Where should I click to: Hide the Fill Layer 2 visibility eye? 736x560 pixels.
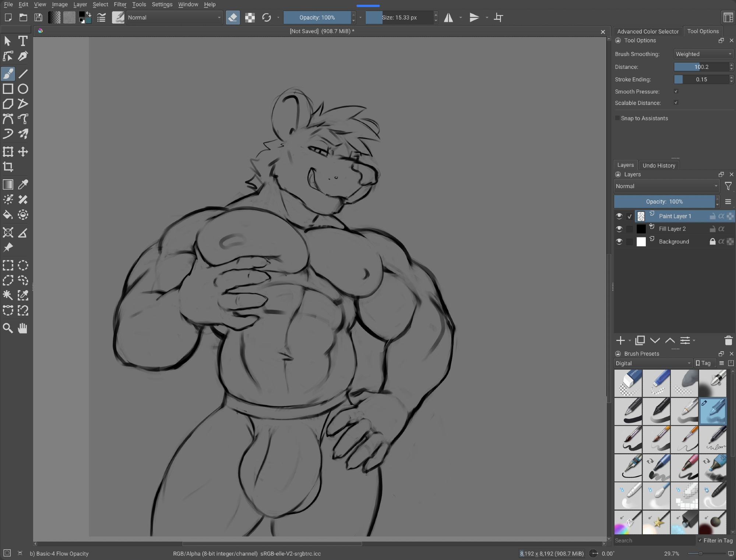619,229
